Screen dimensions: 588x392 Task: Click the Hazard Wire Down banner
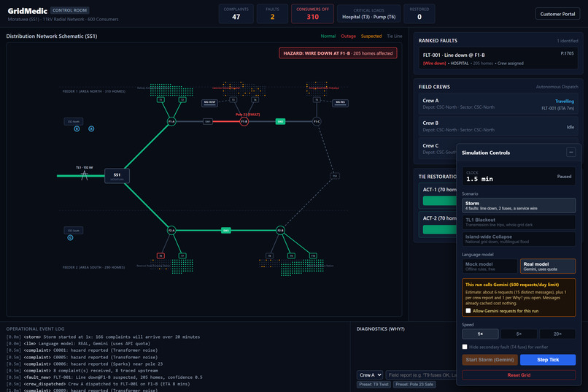pyautogui.click(x=338, y=53)
